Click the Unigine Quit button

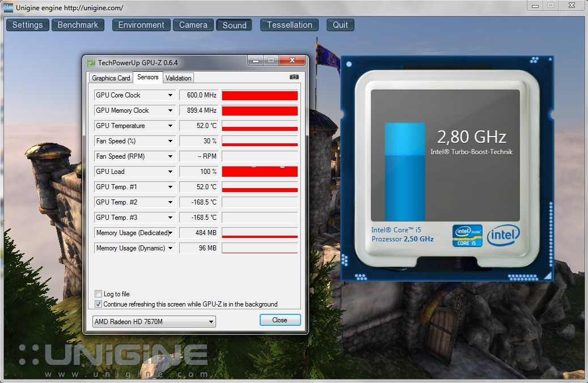click(340, 25)
